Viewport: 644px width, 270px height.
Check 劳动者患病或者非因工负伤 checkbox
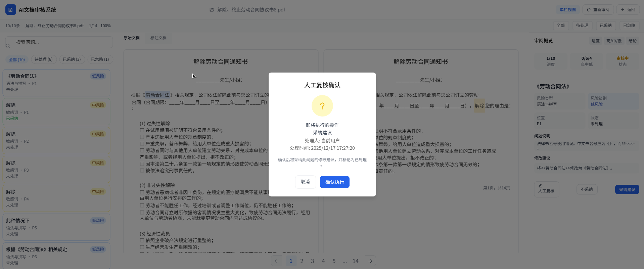tap(142, 192)
